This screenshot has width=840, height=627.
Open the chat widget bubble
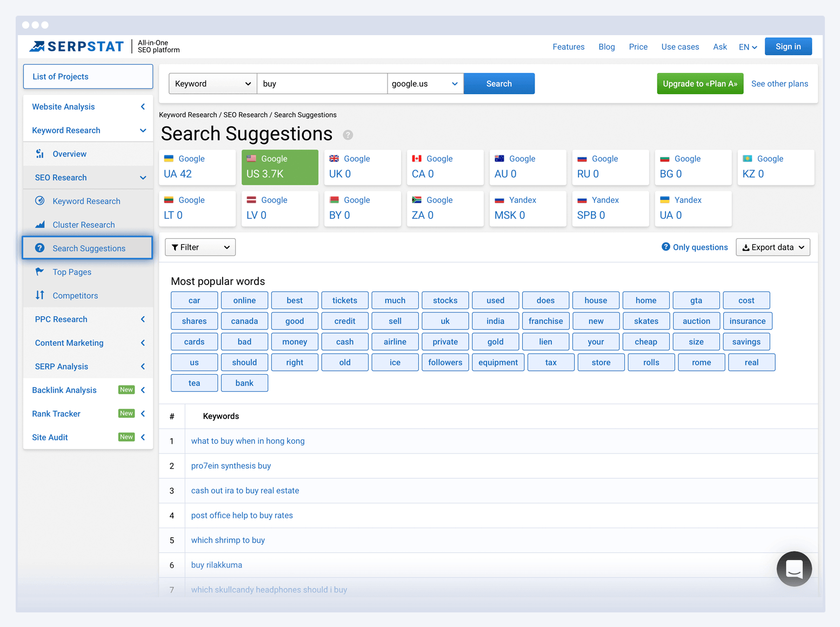(x=794, y=569)
